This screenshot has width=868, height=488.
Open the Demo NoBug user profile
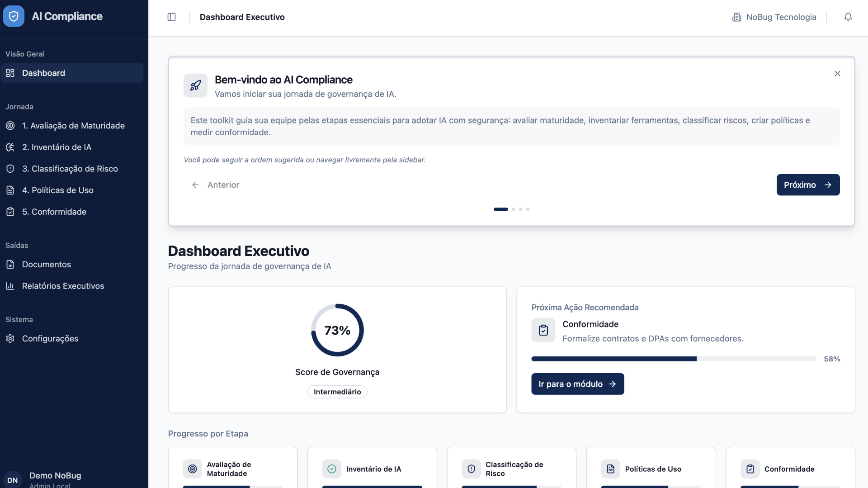(54, 479)
